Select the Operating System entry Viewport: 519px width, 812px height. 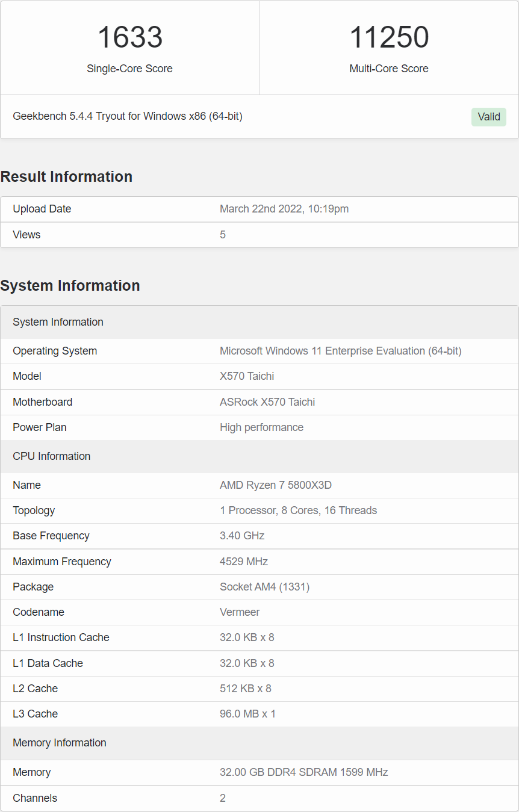pyautogui.click(x=340, y=351)
